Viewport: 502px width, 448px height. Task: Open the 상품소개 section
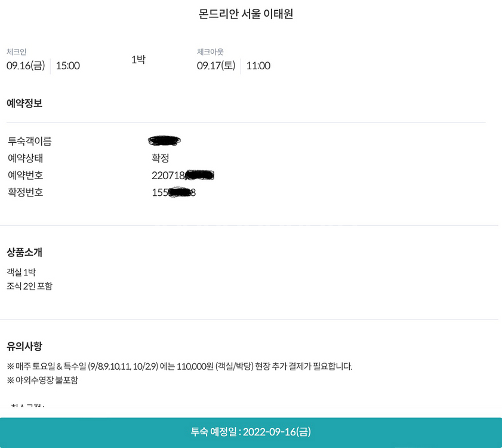[24, 252]
